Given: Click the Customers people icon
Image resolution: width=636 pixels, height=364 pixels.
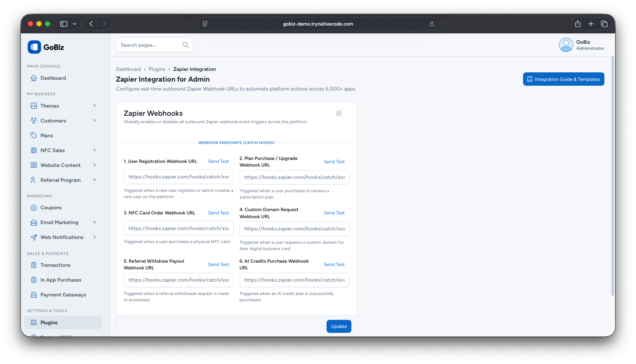Looking at the screenshot, I should tap(34, 121).
